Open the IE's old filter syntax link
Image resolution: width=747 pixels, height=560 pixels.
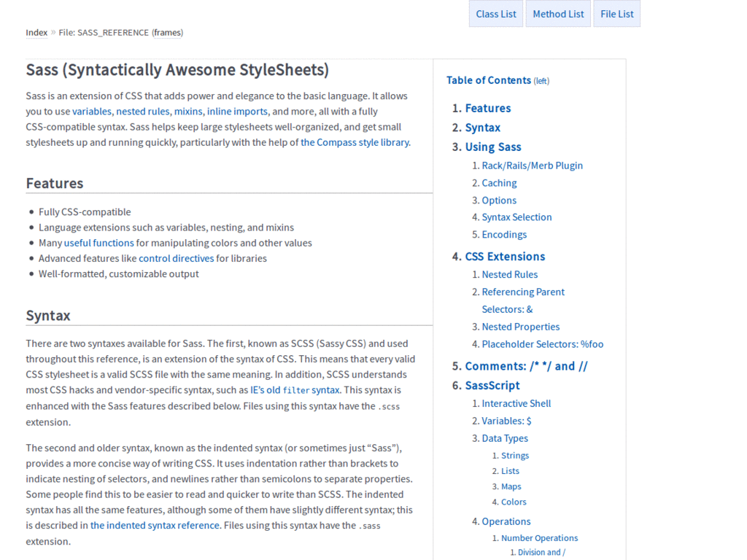click(x=295, y=390)
